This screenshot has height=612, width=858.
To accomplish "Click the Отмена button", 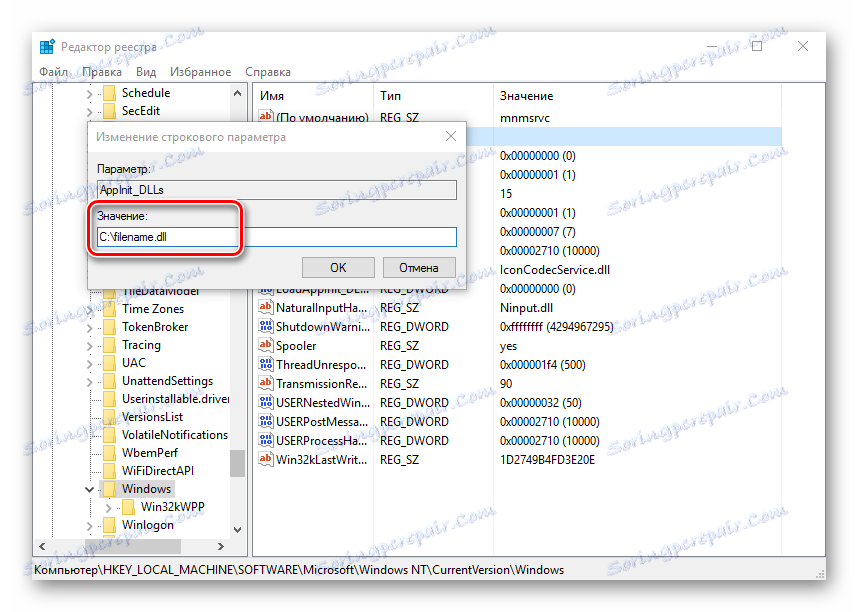I will pos(419,268).
